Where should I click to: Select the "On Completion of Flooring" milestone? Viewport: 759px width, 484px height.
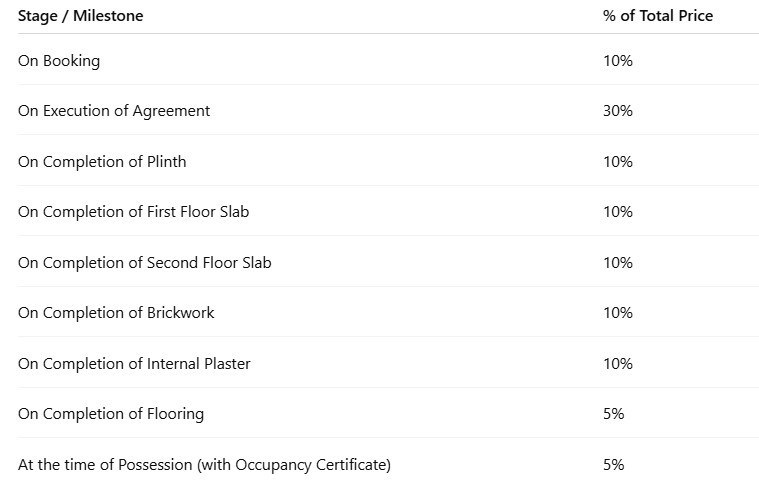(x=111, y=414)
